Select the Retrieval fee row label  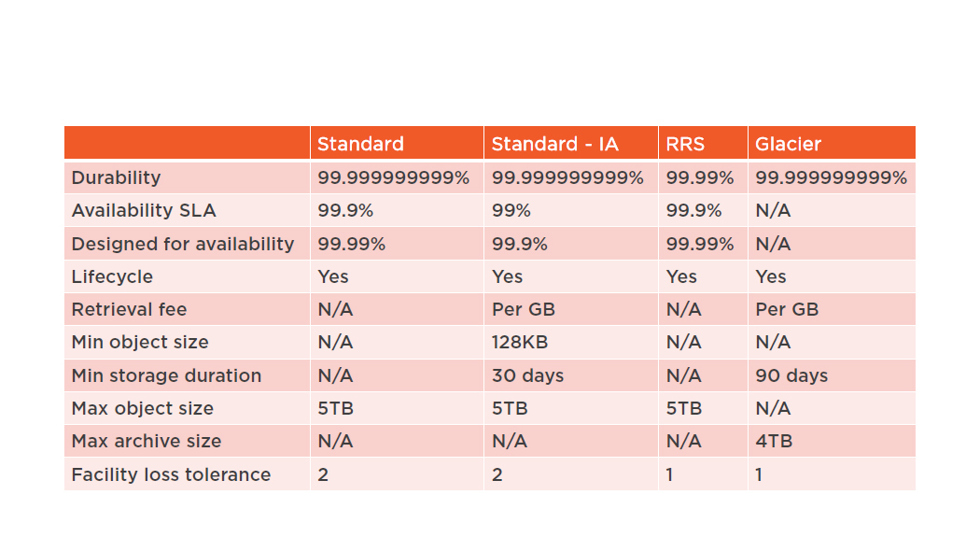coord(129,309)
